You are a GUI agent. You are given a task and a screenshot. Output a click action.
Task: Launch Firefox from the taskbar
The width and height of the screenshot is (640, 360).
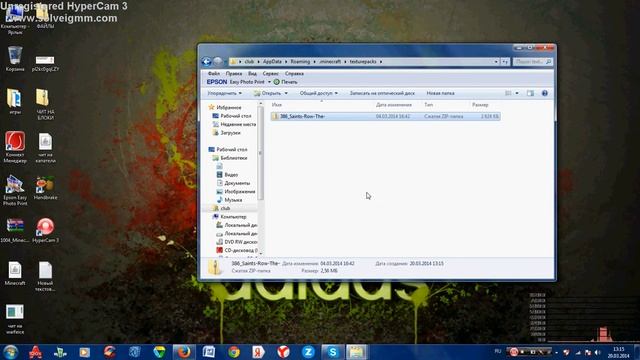point(184,352)
